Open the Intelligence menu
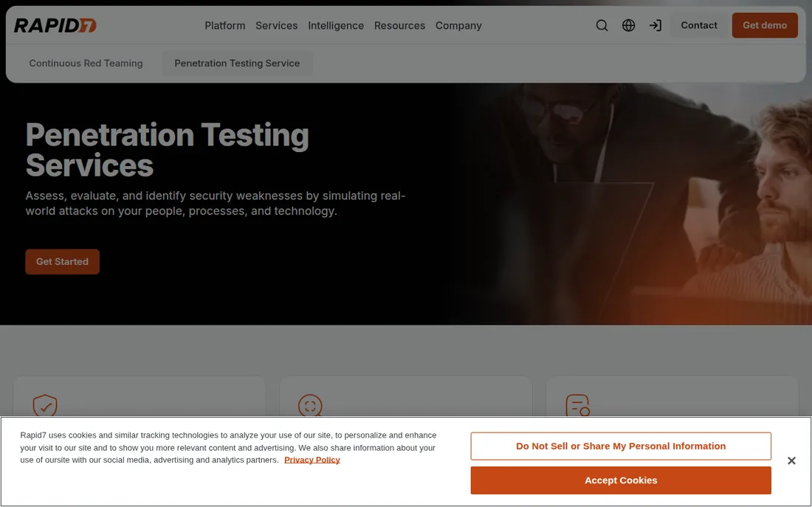This screenshot has width=812, height=507. click(x=336, y=25)
